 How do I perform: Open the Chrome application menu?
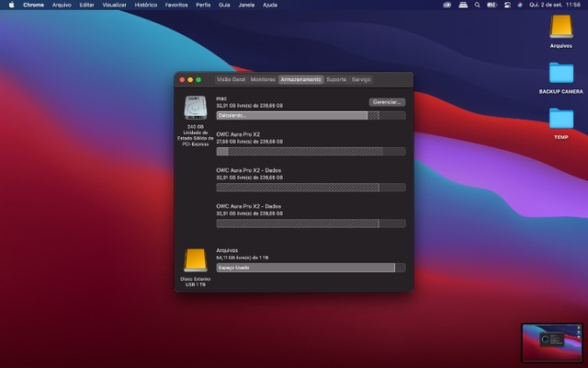tap(33, 5)
